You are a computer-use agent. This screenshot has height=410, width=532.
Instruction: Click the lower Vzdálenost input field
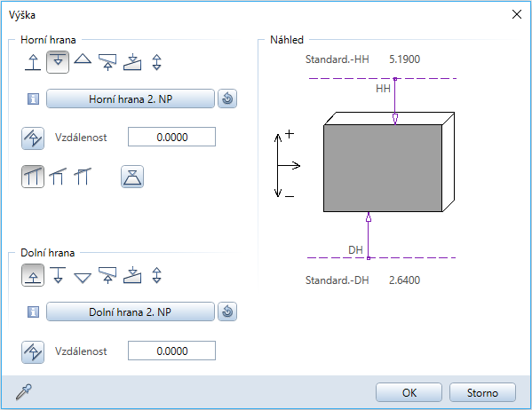pos(171,351)
